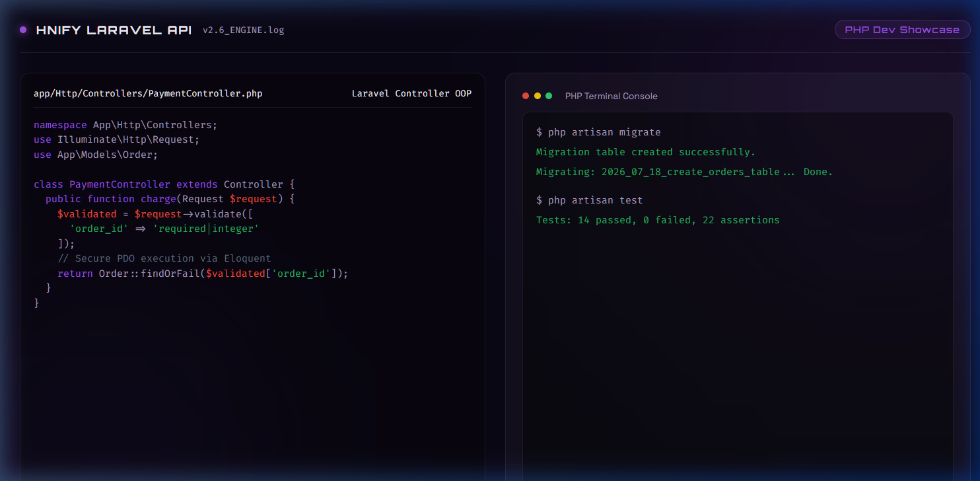The width and height of the screenshot is (980, 481).
Task: Click the class PaymentController declaration line
Action: click(x=164, y=184)
